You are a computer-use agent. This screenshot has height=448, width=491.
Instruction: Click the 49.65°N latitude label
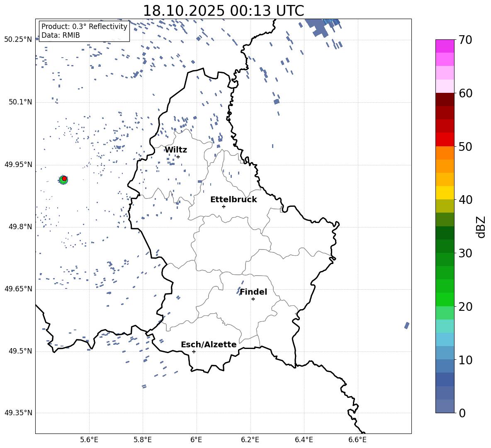click(x=18, y=289)
